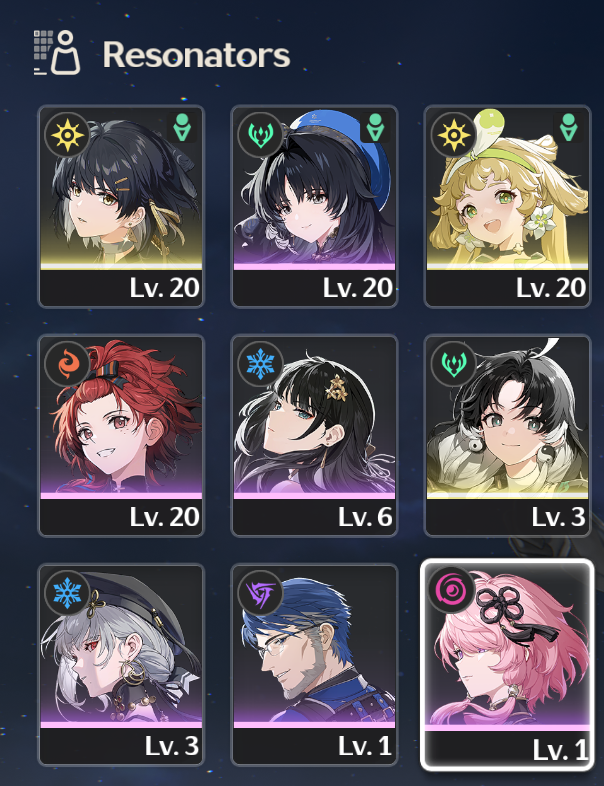Click the Spectro sun icon on black-haired resonator

point(67,135)
